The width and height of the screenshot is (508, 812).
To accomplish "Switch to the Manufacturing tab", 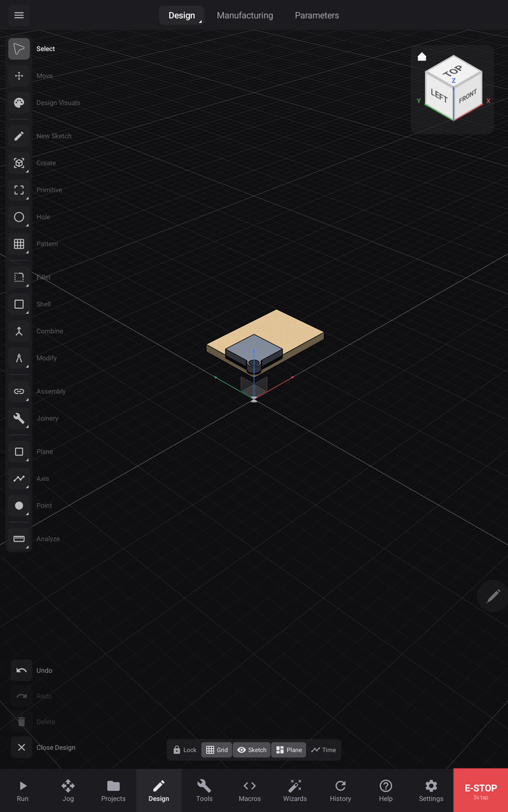I will pos(245,15).
